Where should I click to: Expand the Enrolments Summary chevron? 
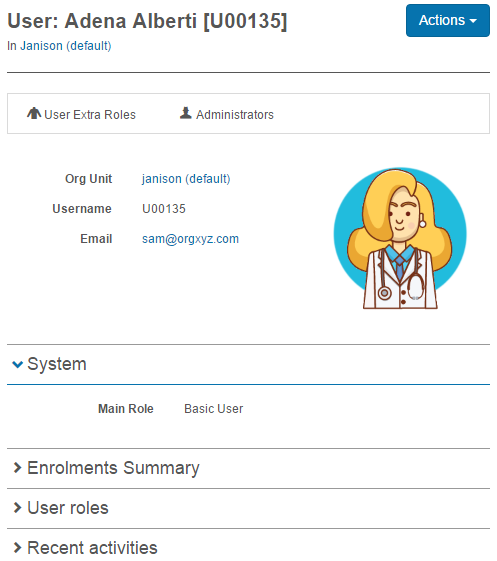coord(17,467)
